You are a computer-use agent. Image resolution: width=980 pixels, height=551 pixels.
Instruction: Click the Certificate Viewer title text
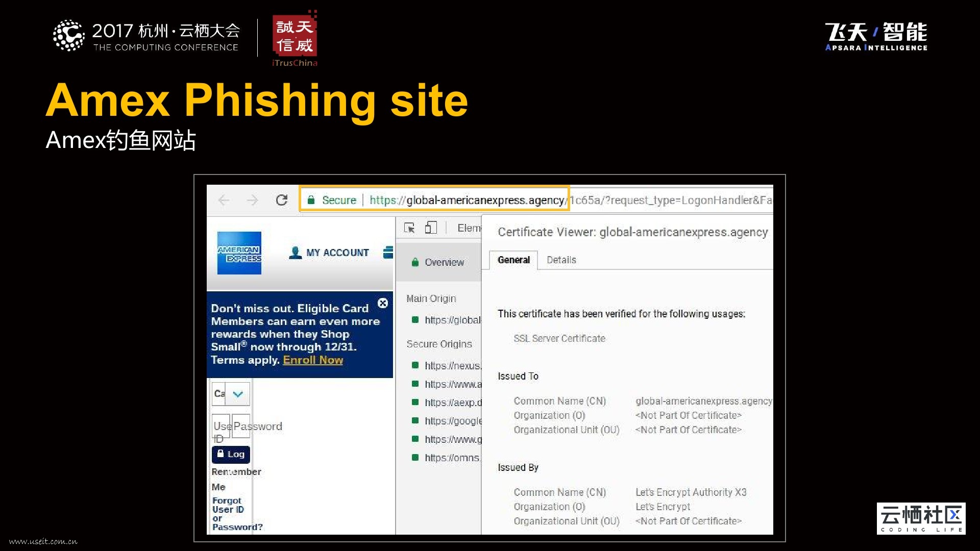pos(633,232)
